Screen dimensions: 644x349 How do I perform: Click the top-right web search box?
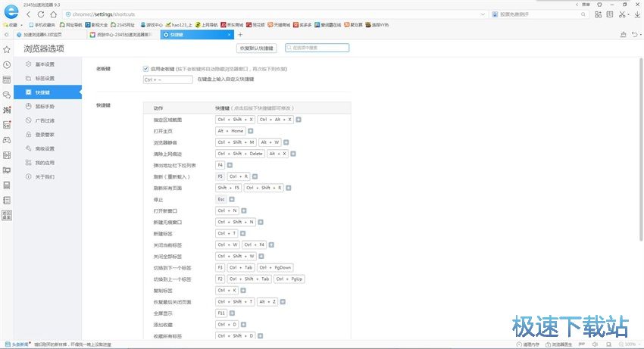[539, 14]
